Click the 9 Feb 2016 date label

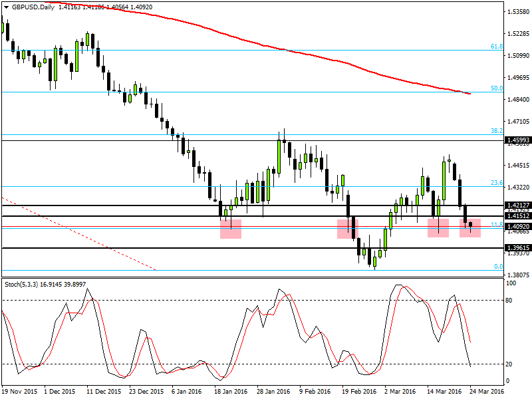point(315,392)
